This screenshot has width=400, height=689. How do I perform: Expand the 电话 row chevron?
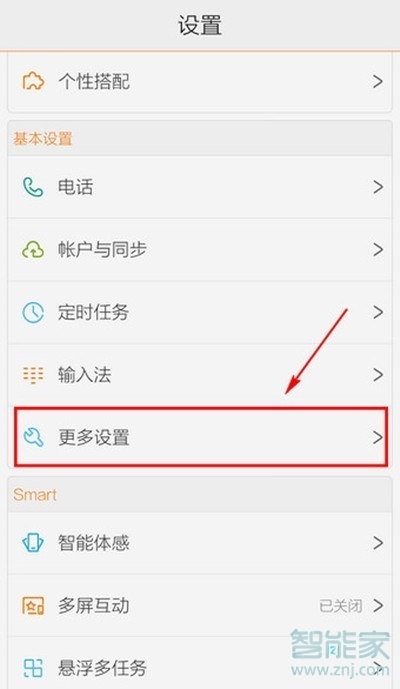click(378, 187)
